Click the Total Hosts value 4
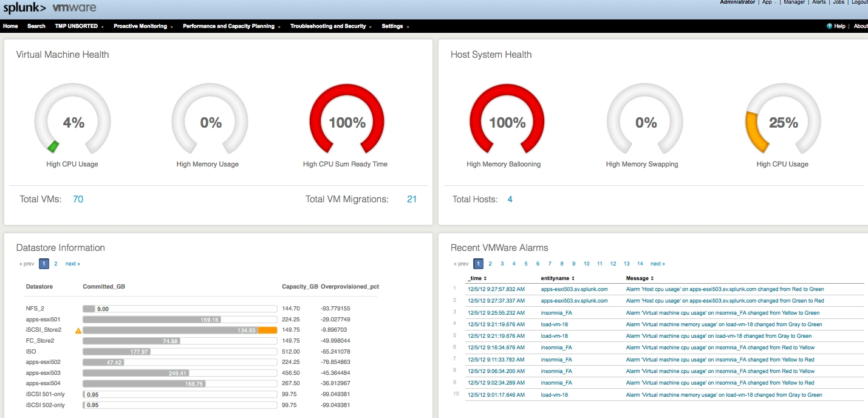The image size is (868, 418). pos(510,199)
